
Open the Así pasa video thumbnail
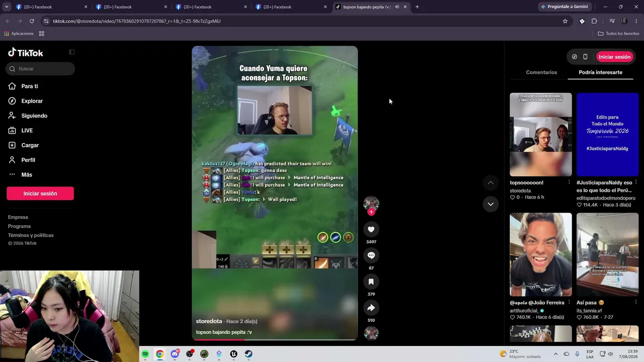coord(607,255)
